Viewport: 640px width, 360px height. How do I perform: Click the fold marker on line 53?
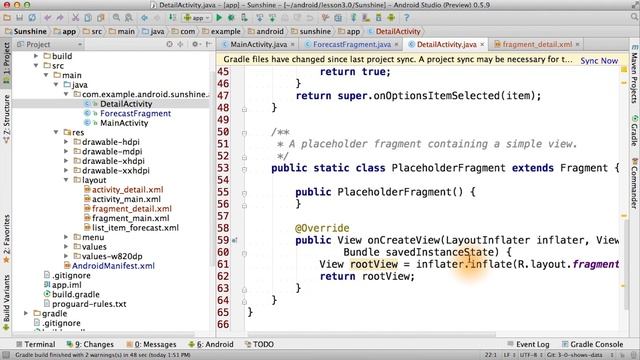click(x=244, y=169)
